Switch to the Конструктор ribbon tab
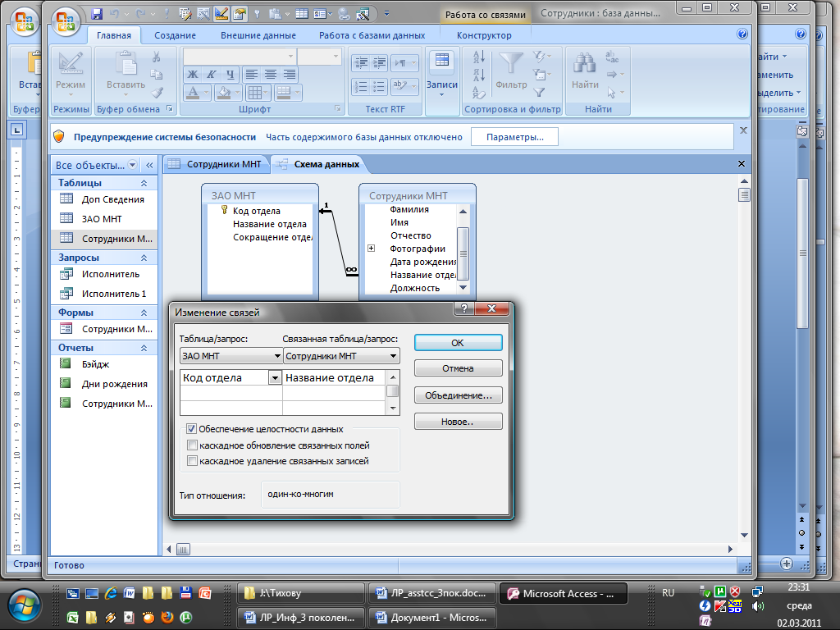840x630 pixels. [484, 35]
